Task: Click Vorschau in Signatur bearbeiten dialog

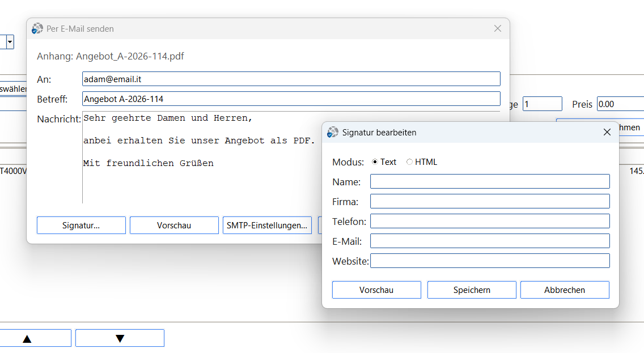Action: click(x=376, y=290)
